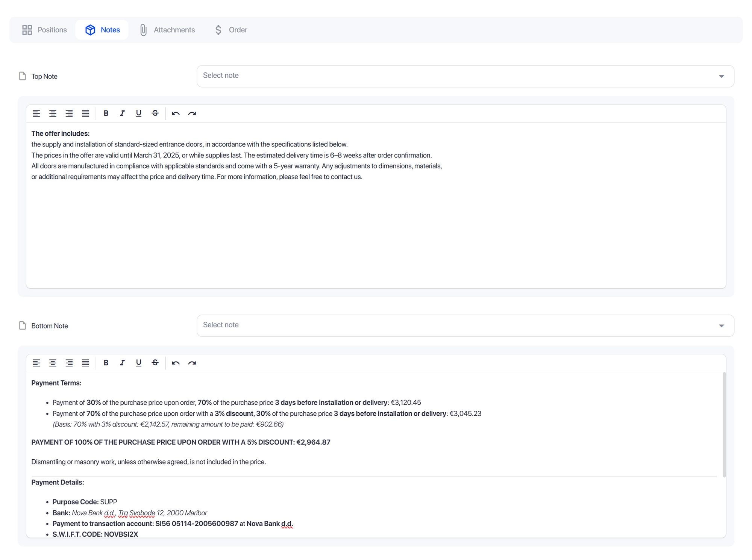Click italic icon in Top Note toolbar
Screen dimensions: 752x560
[x=122, y=113]
